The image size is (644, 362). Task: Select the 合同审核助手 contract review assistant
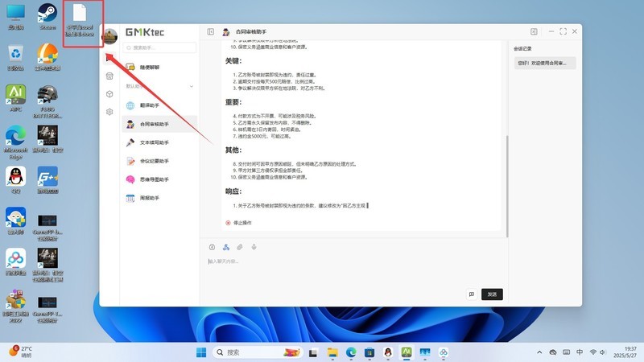[159, 124]
